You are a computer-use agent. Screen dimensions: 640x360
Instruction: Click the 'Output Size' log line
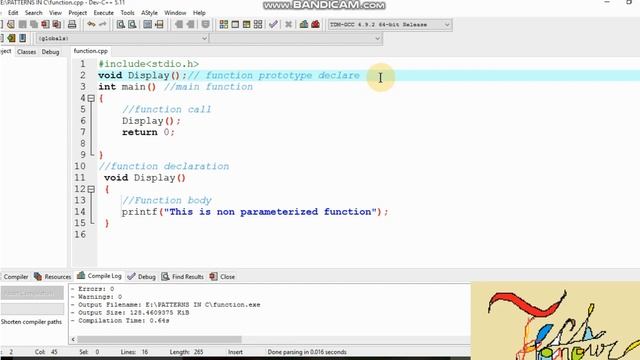(130, 313)
